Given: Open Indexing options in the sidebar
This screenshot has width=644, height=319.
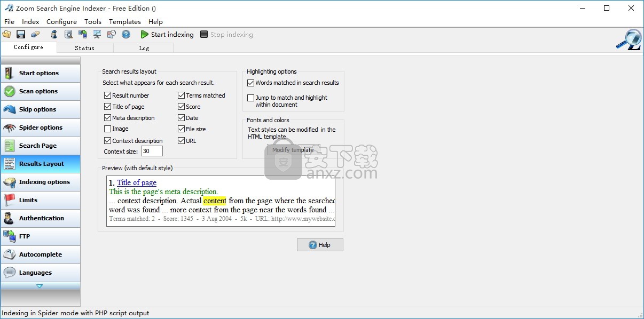Looking at the screenshot, I should [x=41, y=182].
